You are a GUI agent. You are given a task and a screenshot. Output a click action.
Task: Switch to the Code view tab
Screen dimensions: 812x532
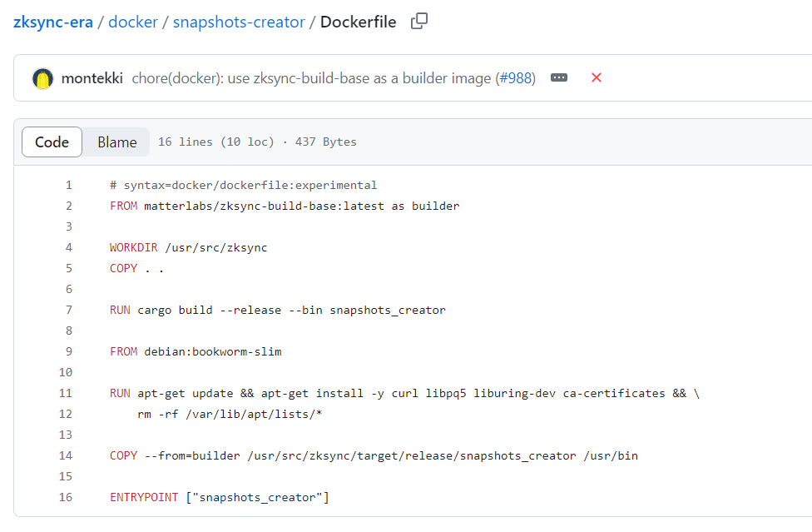click(x=52, y=142)
